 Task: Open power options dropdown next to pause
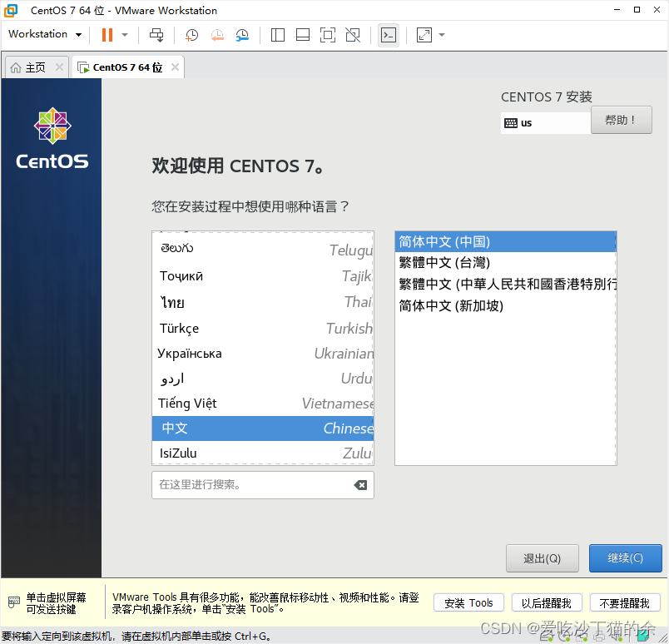coord(125,35)
